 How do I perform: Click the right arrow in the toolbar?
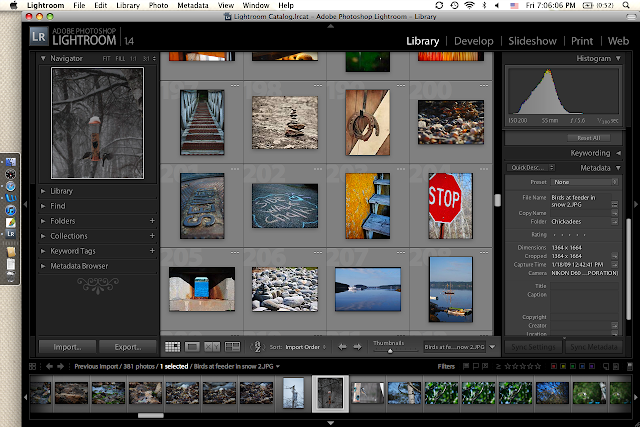(x=358, y=347)
